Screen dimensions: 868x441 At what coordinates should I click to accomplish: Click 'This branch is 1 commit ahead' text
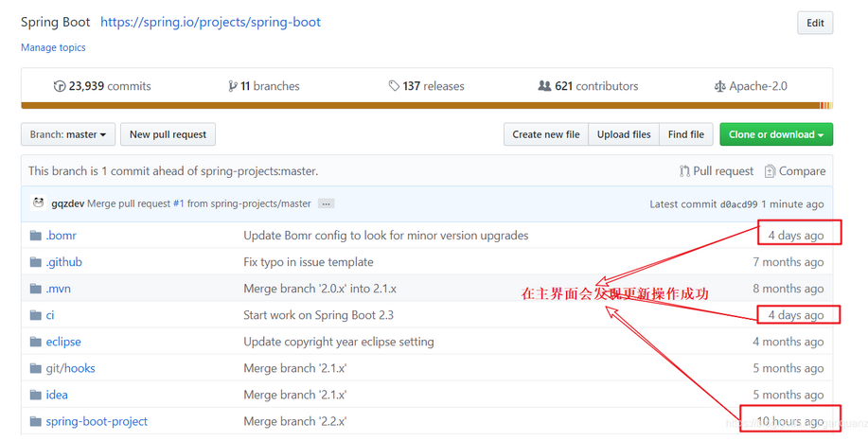(x=173, y=171)
